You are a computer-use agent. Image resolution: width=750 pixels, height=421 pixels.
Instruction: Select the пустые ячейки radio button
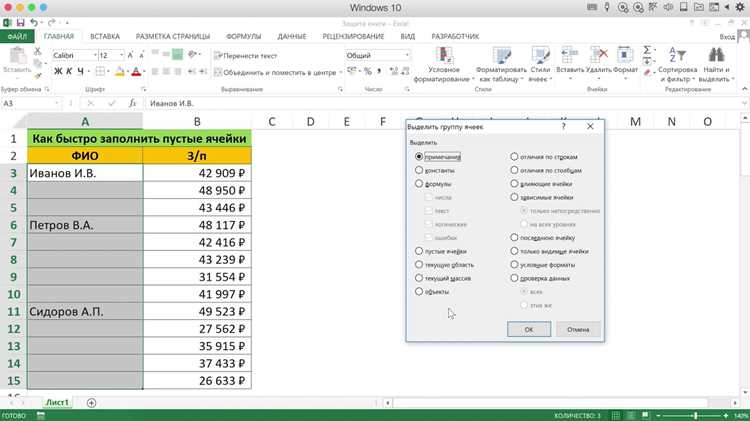419,251
